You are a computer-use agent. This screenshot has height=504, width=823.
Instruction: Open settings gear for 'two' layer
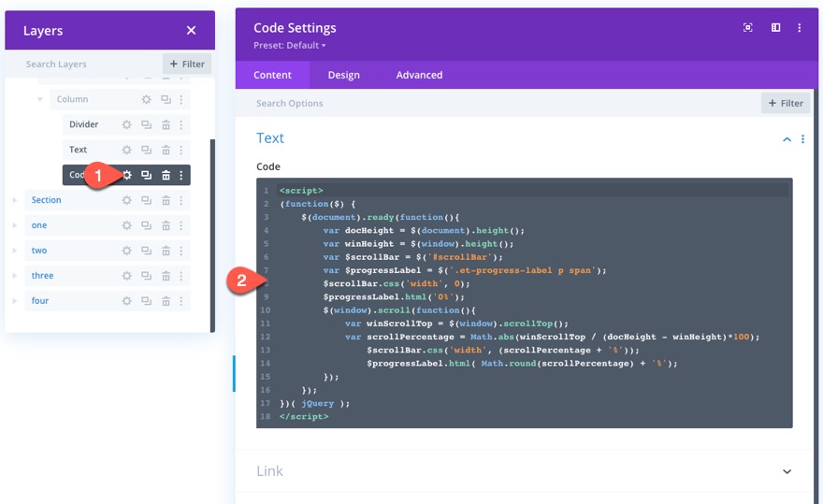click(126, 251)
